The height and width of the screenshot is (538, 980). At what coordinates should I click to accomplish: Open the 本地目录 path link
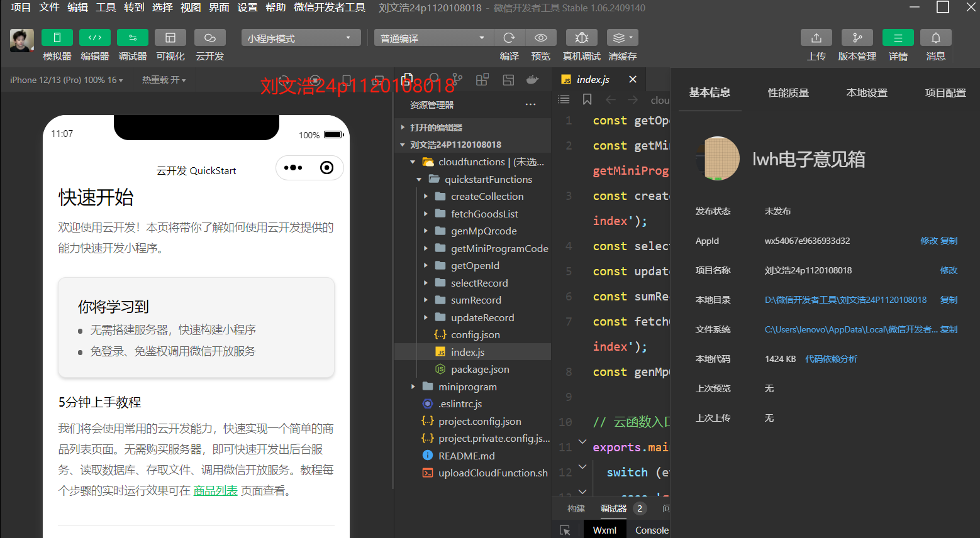845,300
